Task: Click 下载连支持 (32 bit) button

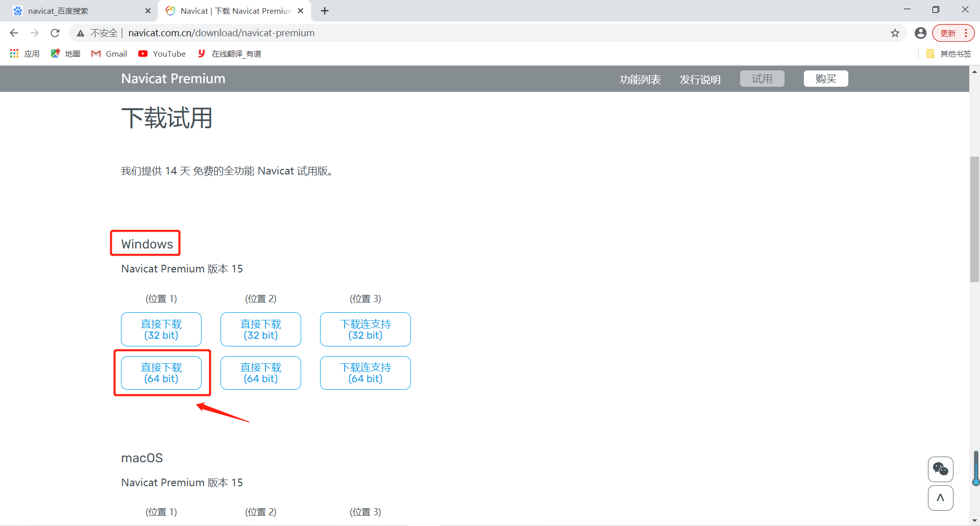Action: [x=365, y=329]
